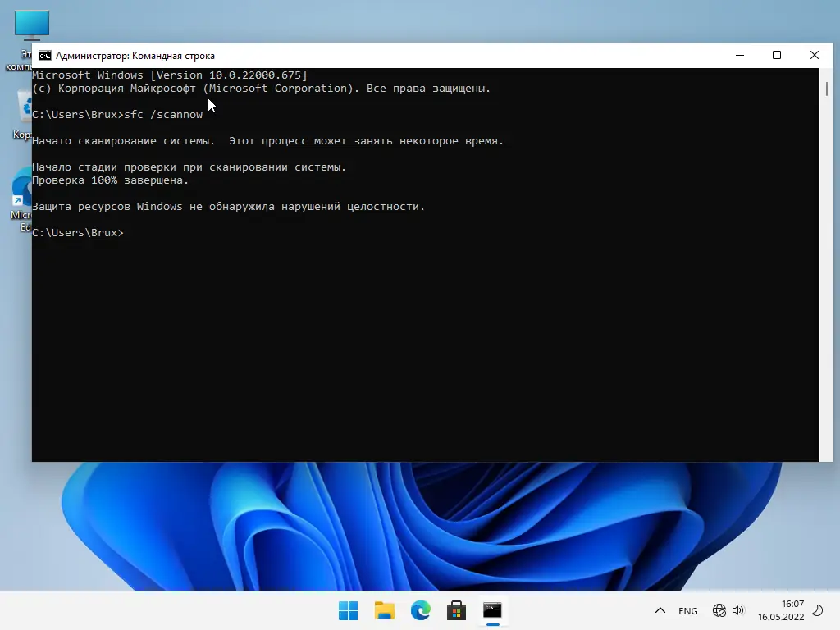The image size is (840, 630).
Task: Select the This PC desktop icon
Action: [x=24, y=40]
